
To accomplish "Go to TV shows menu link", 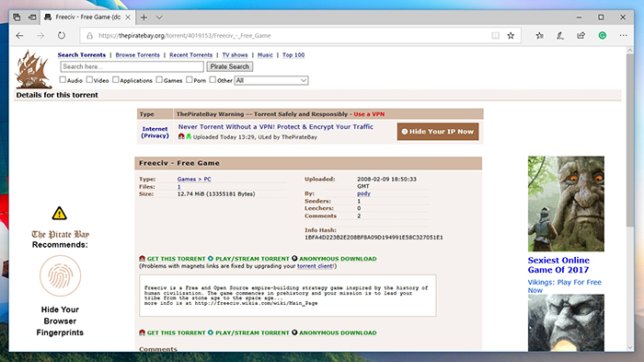I will click(235, 54).
